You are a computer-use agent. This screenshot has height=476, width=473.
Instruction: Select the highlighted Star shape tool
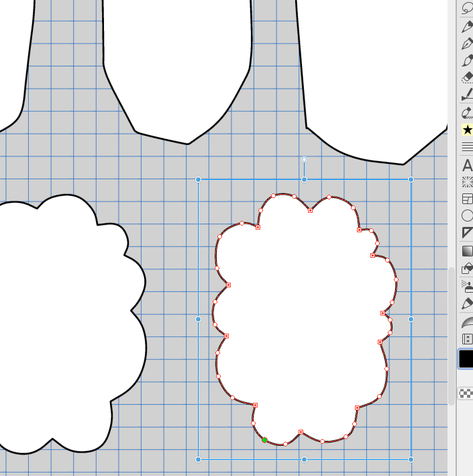coord(467,130)
